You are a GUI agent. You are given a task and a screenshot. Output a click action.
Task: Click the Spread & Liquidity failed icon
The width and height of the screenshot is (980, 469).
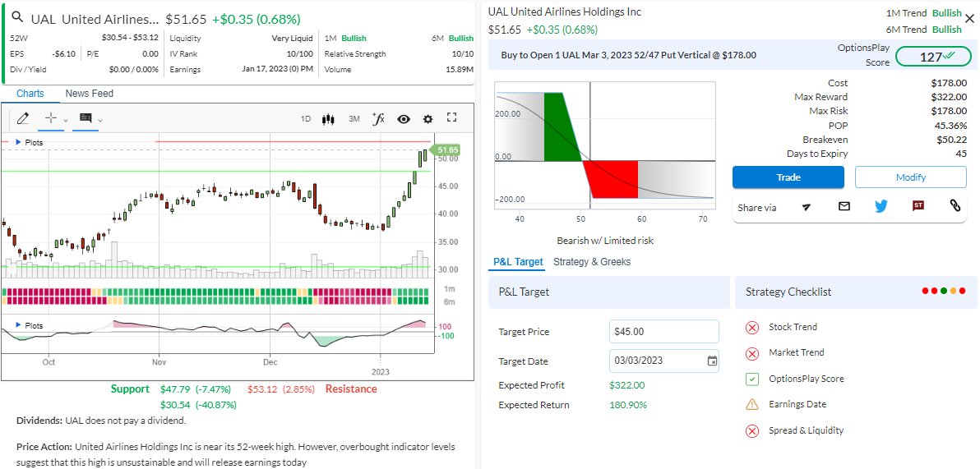click(752, 431)
